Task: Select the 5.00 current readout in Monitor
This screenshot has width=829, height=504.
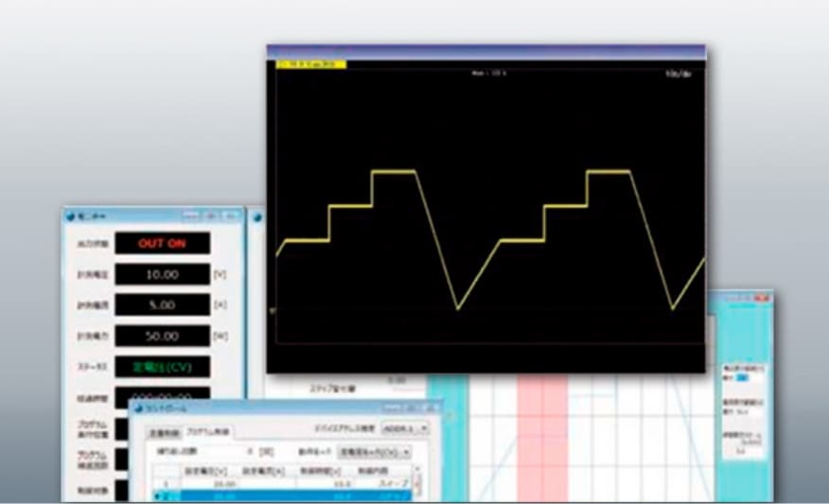Action: (x=163, y=305)
